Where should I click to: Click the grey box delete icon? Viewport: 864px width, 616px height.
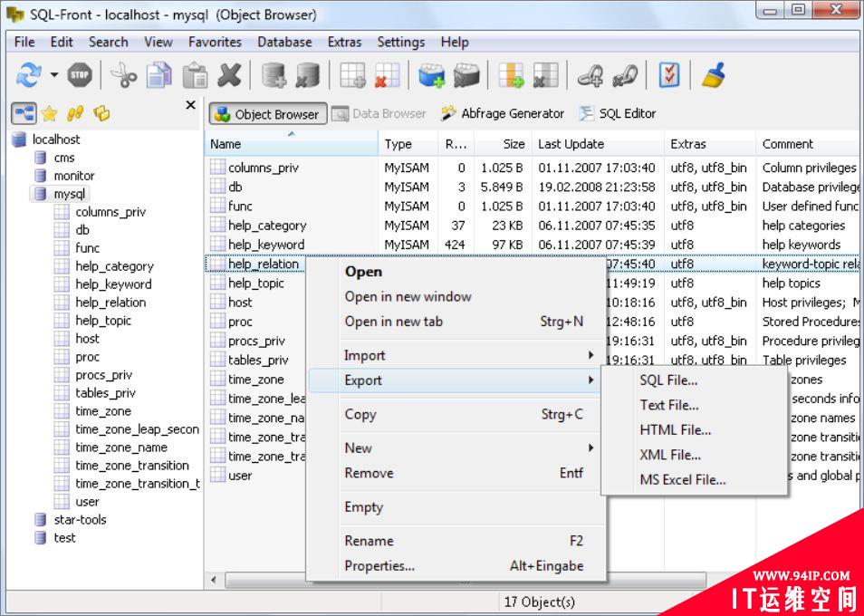pos(466,75)
